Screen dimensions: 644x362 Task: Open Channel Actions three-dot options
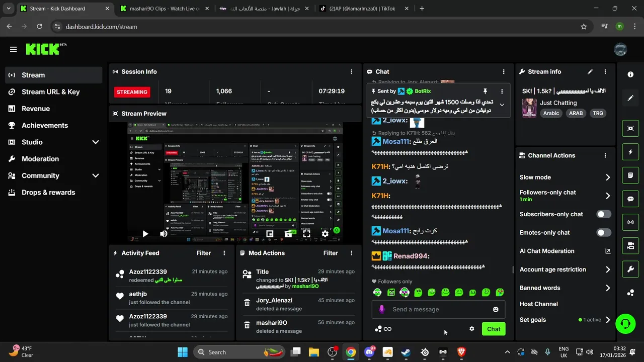pyautogui.click(x=605, y=156)
